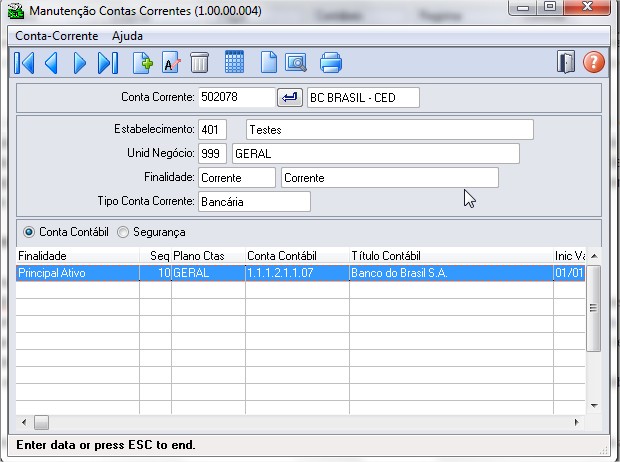Click the Banco do Brasil S.A. cell
The height and width of the screenshot is (462, 620).
click(x=451, y=273)
